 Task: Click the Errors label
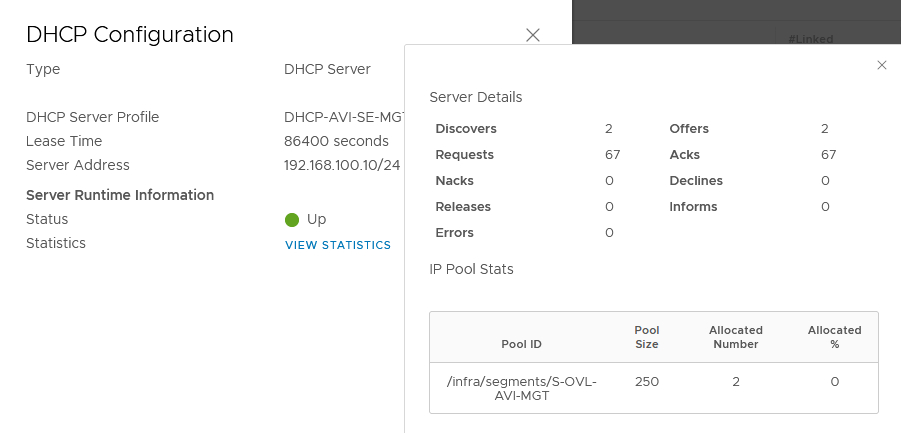coord(455,233)
